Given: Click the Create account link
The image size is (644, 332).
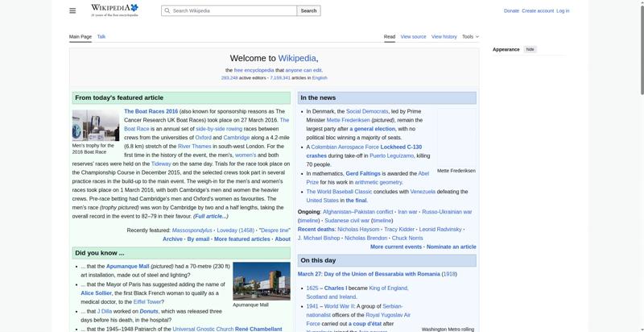Looking at the screenshot, I should (538, 10).
